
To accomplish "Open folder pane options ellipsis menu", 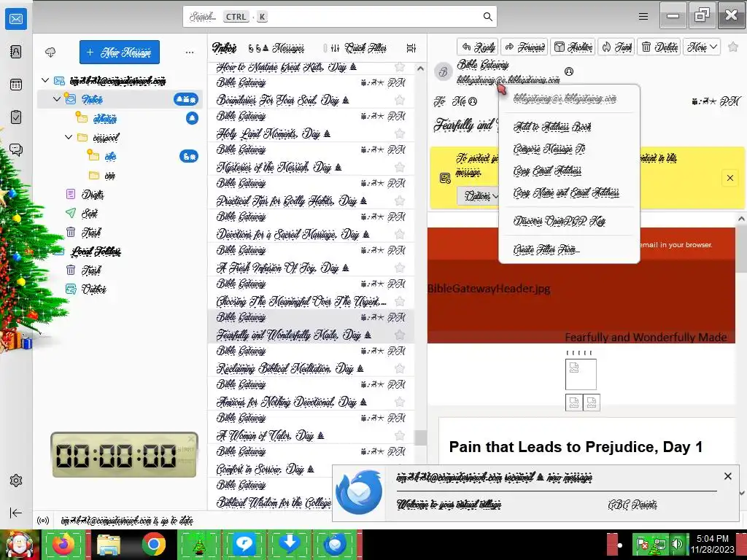I will (x=190, y=52).
